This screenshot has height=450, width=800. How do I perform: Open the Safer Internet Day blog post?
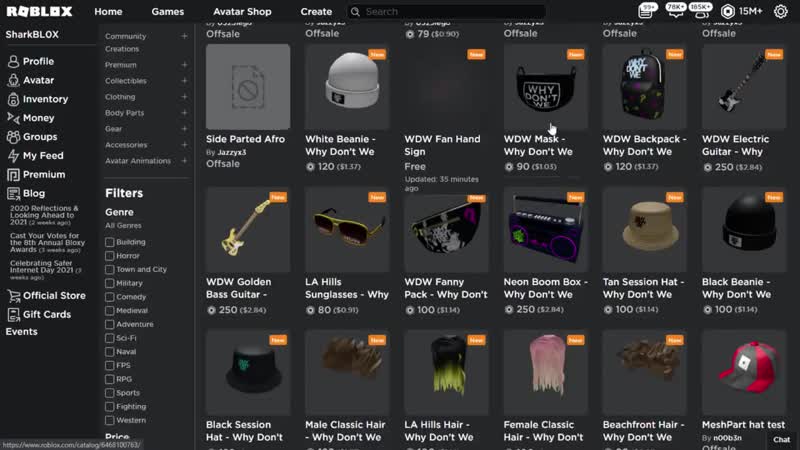pyautogui.click(x=46, y=270)
